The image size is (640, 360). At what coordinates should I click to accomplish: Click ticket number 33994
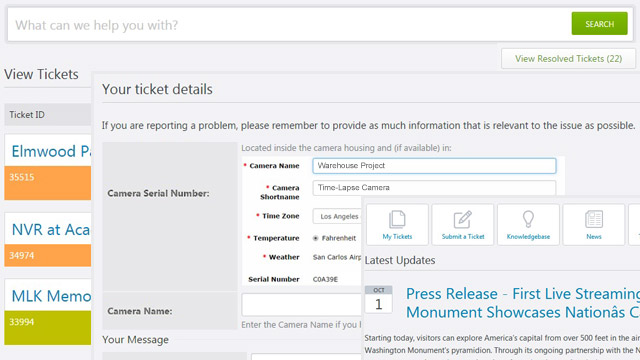[x=22, y=322]
